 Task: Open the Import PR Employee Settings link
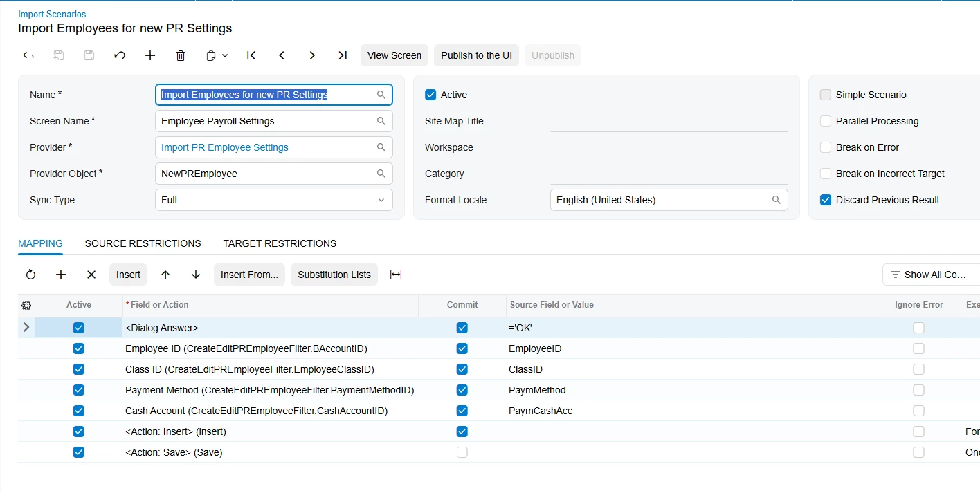tap(225, 147)
